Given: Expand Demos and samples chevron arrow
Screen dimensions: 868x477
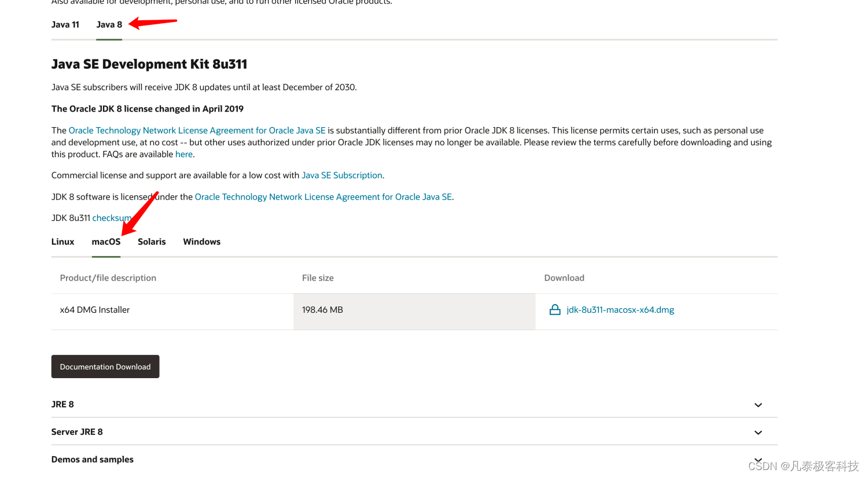Looking at the screenshot, I should click(758, 460).
